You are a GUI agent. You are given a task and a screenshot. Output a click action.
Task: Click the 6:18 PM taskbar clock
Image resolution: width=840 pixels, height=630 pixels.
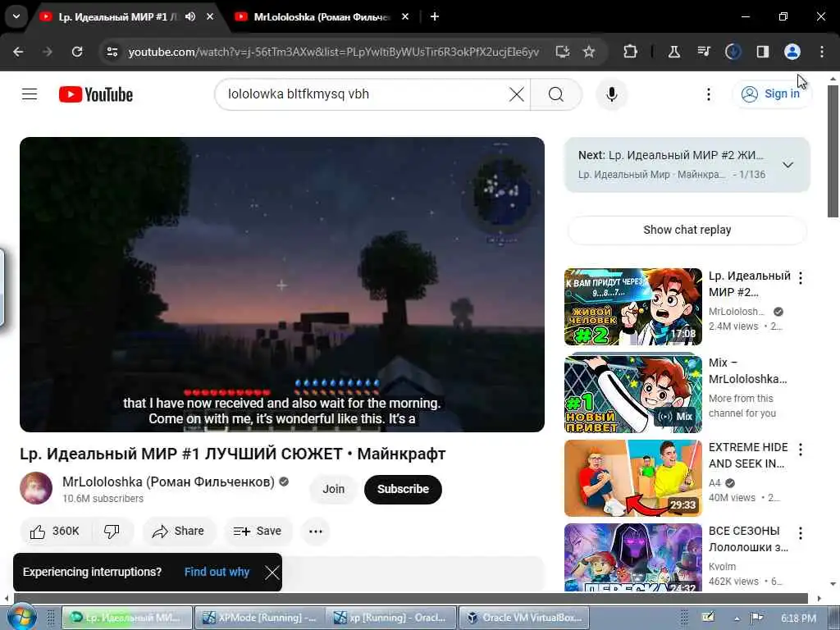(798, 619)
